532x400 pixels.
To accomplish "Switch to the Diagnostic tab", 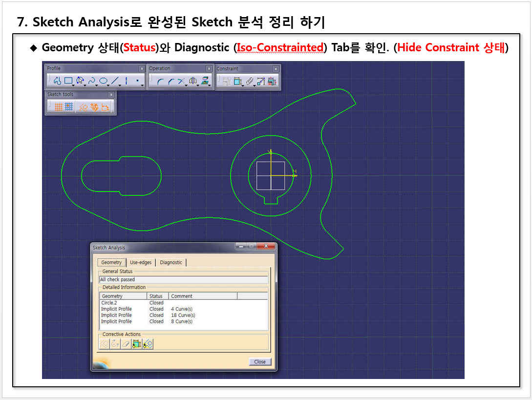I will [171, 263].
